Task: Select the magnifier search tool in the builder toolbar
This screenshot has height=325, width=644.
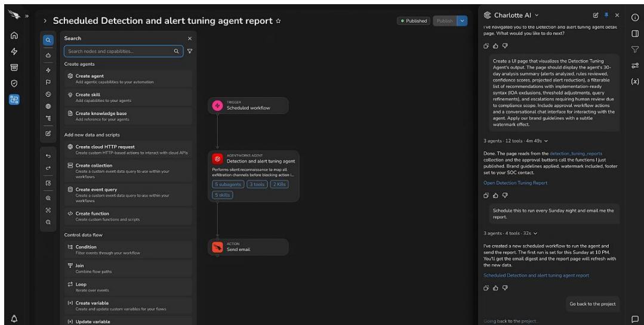Action: click(48, 40)
